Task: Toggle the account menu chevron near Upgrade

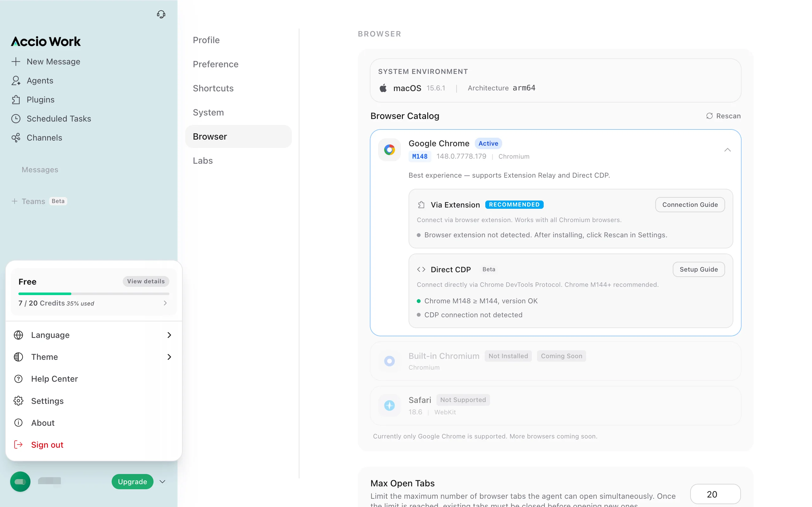Action: [x=162, y=482]
